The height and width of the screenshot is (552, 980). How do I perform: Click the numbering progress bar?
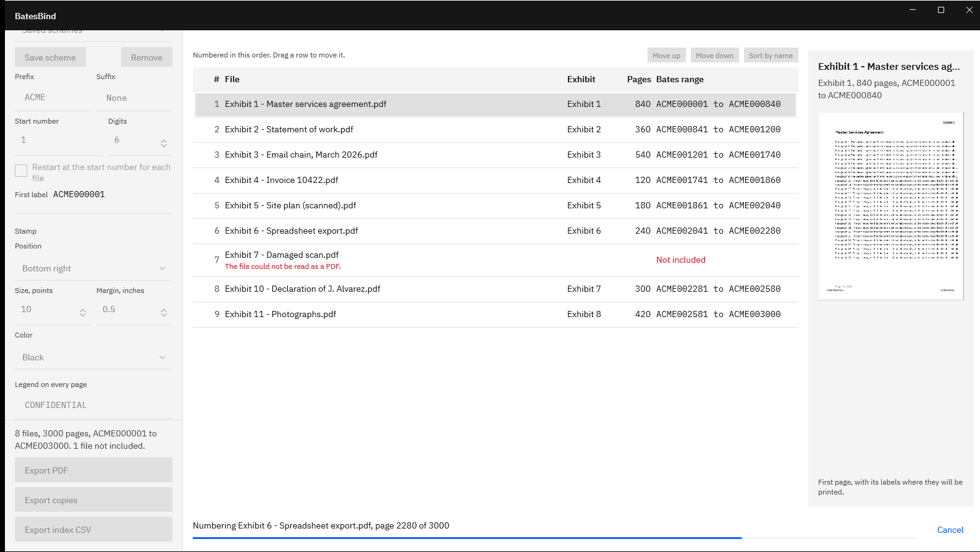(555, 538)
